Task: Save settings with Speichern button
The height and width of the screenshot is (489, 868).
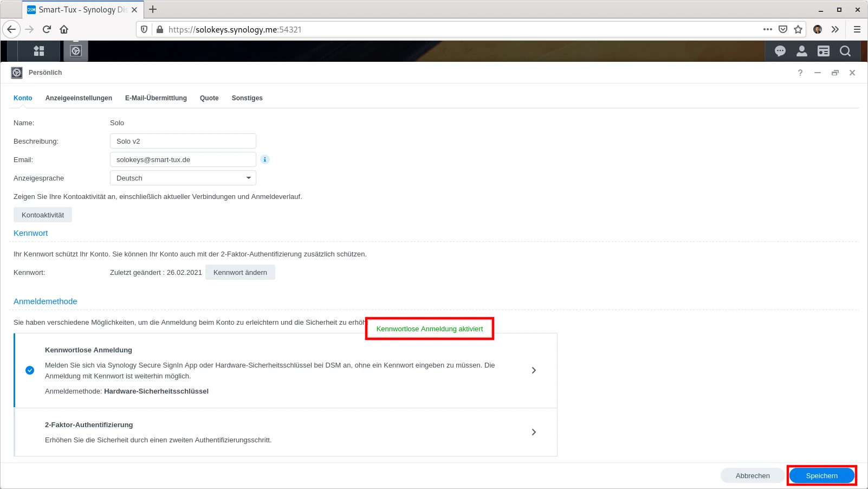Action: coord(822,475)
